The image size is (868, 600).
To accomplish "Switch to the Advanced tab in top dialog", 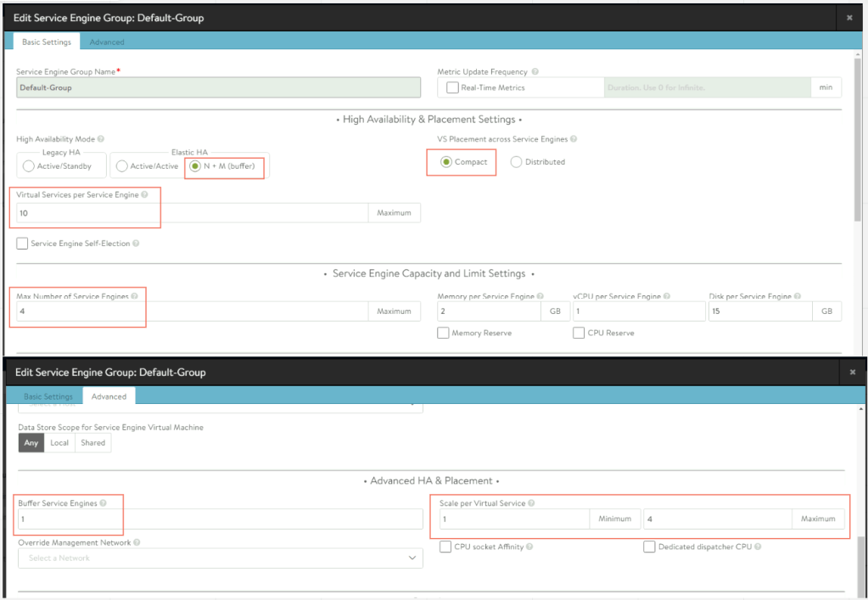I will pyautogui.click(x=107, y=42).
